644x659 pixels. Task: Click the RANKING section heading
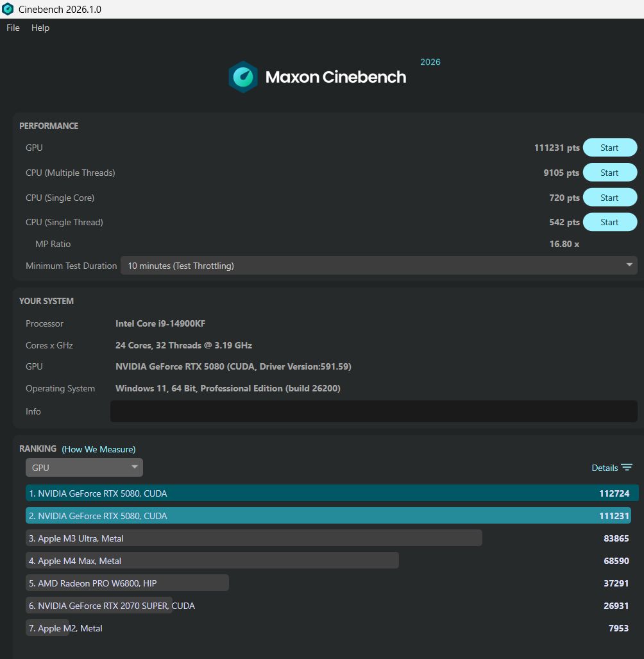coord(38,449)
